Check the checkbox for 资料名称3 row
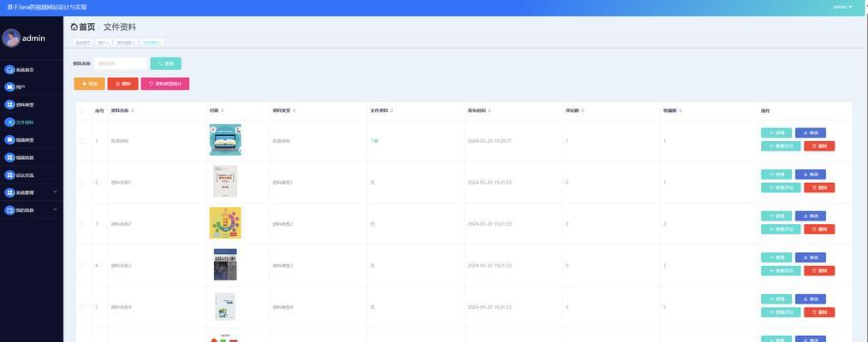 82,265
